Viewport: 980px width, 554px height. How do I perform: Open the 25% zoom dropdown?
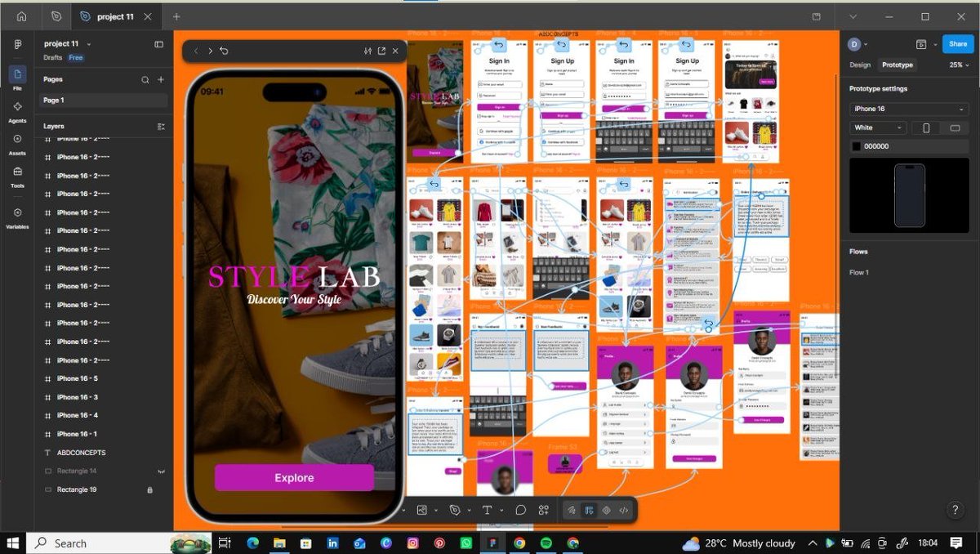pos(959,65)
